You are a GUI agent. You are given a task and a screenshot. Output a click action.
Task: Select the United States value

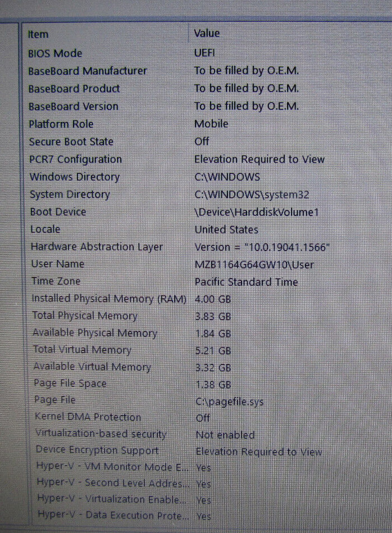(226, 230)
